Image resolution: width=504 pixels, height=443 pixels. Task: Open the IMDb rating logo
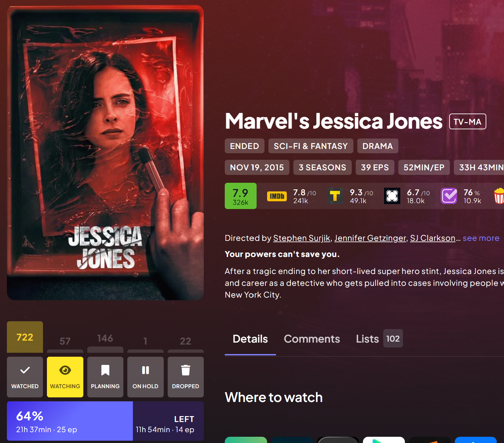[x=277, y=196]
